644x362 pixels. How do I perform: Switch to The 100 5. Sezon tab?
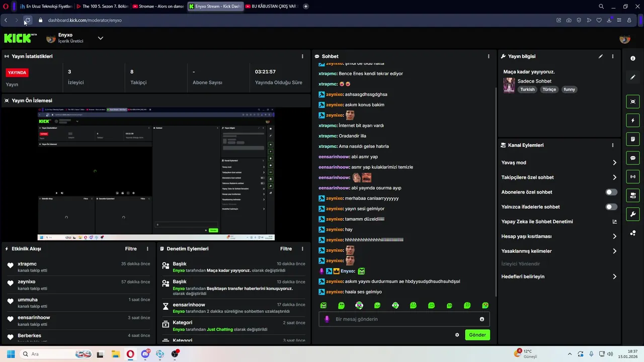click(102, 7)
